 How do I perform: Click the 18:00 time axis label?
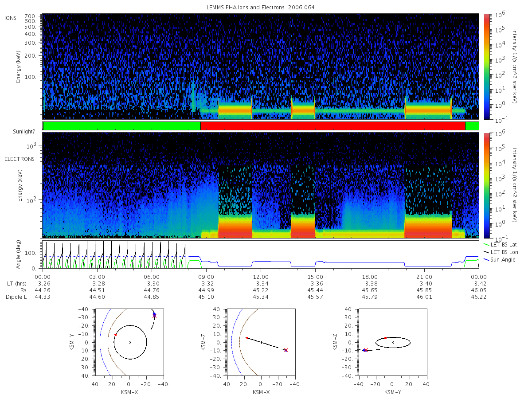[x=370, y=276]
